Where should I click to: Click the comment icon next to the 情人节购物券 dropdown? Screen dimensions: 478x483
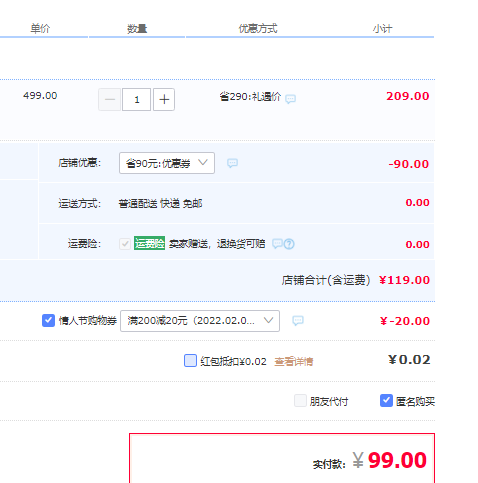click(x=298, y=320)
